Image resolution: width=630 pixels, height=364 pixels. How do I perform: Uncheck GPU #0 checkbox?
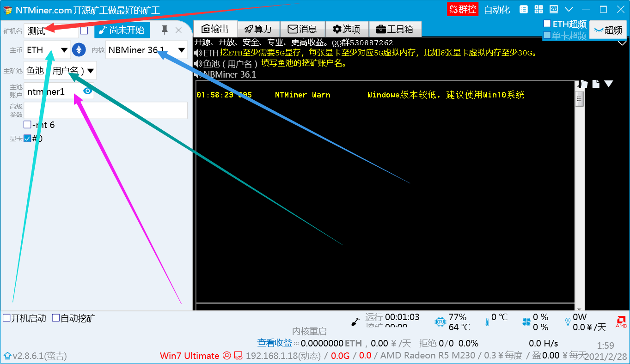(27, 139)
